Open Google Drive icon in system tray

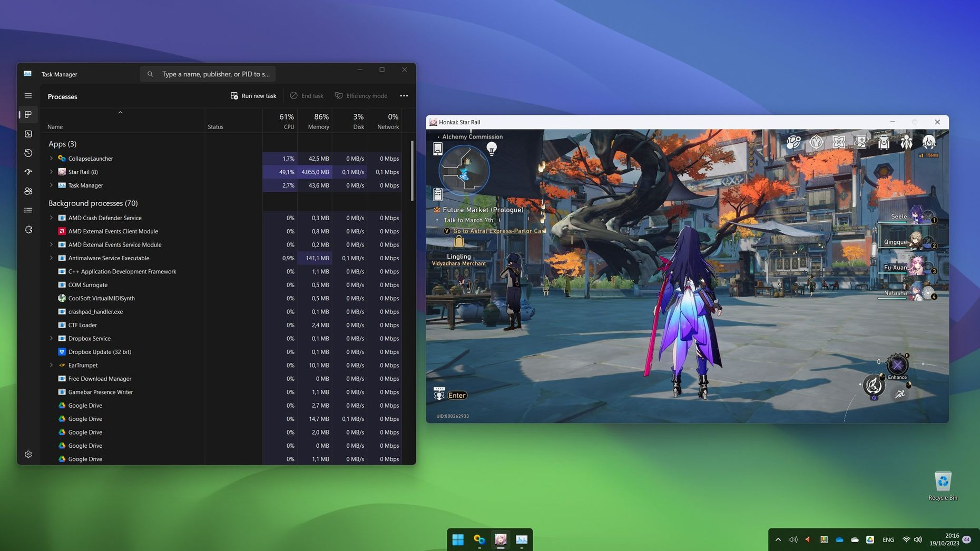point(870,539)
